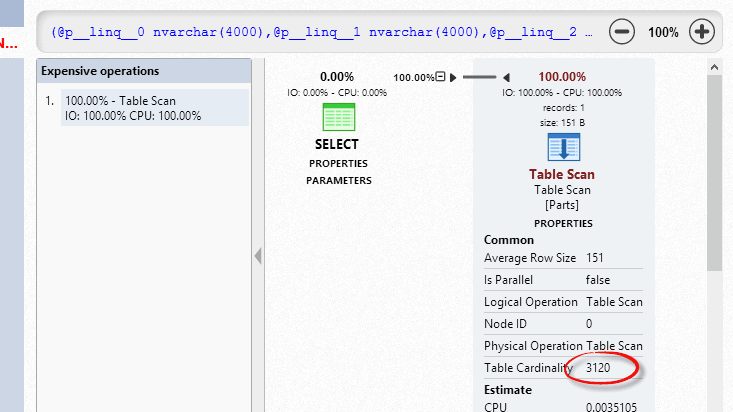The width and height of the screenshot is (733, 412).
Task: Click the Node ID value 0
Action: point(589,324)
